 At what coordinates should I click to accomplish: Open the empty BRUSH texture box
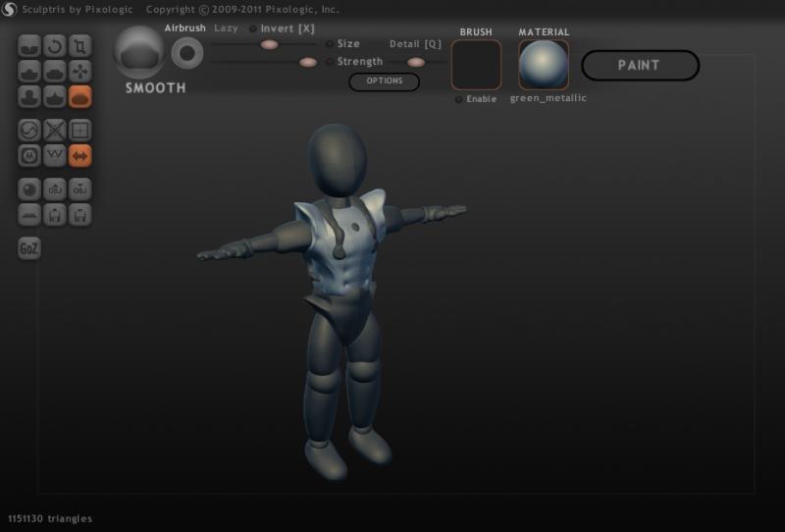(476, 65)
